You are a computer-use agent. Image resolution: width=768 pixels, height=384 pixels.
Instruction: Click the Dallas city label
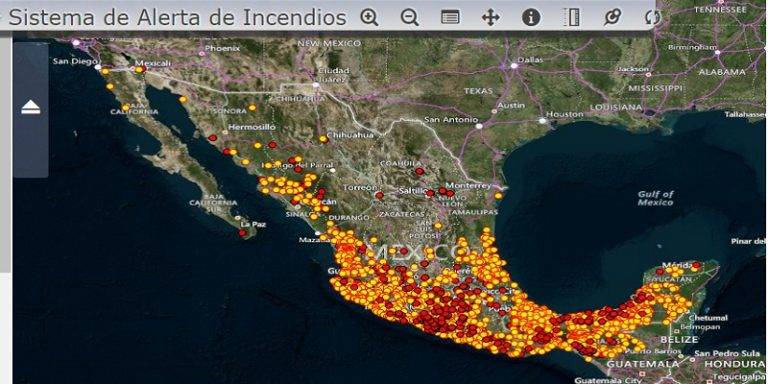coord(530,60)
